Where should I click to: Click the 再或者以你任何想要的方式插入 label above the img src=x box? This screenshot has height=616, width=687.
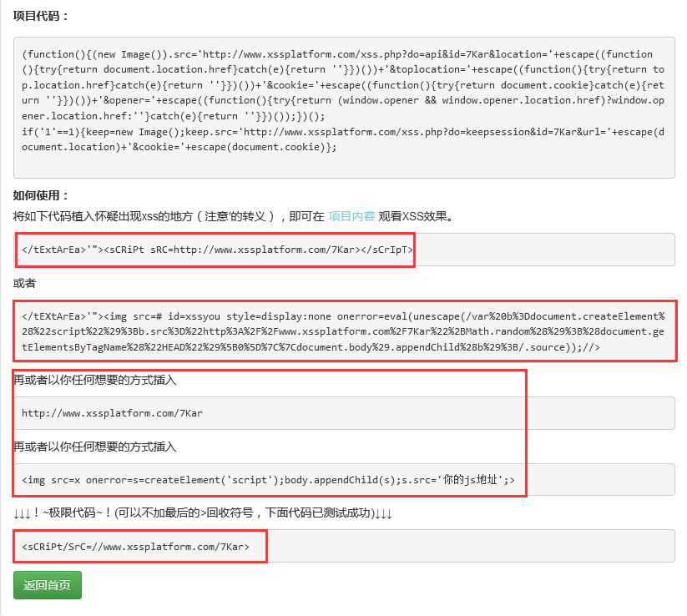[94, 447]
